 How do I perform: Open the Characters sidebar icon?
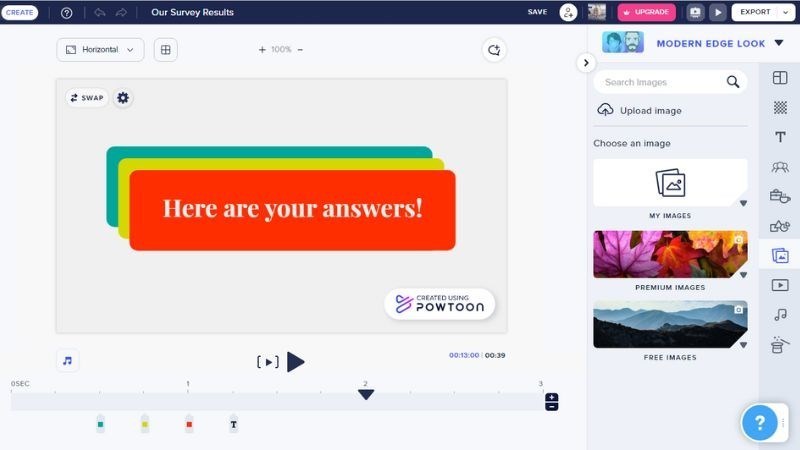tap(780, 166)
